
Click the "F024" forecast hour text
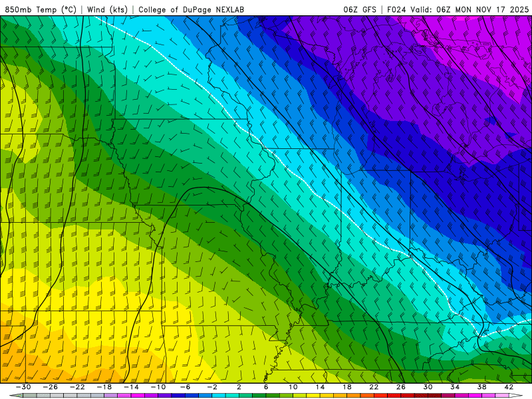tap(396, 9)
